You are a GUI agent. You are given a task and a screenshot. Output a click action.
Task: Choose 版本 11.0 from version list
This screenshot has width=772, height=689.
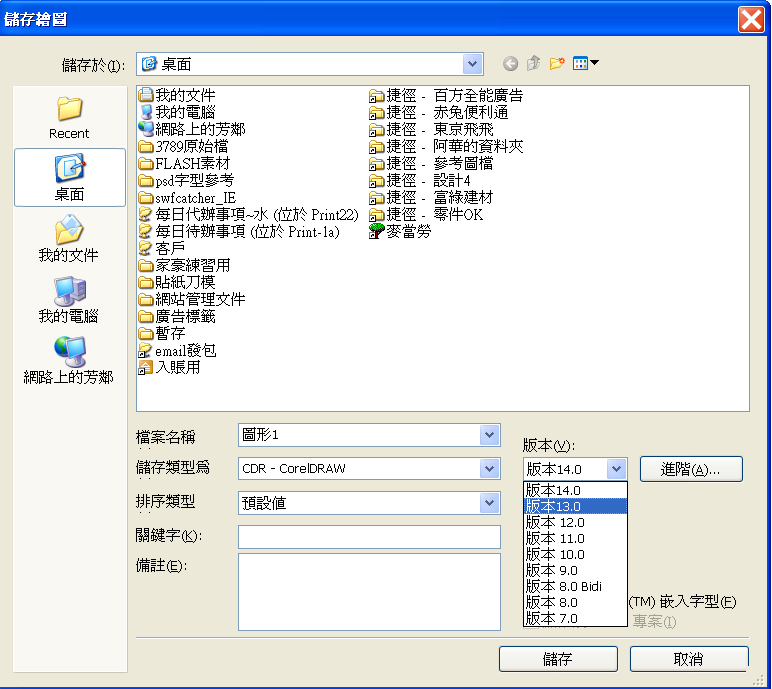(575, 538)
